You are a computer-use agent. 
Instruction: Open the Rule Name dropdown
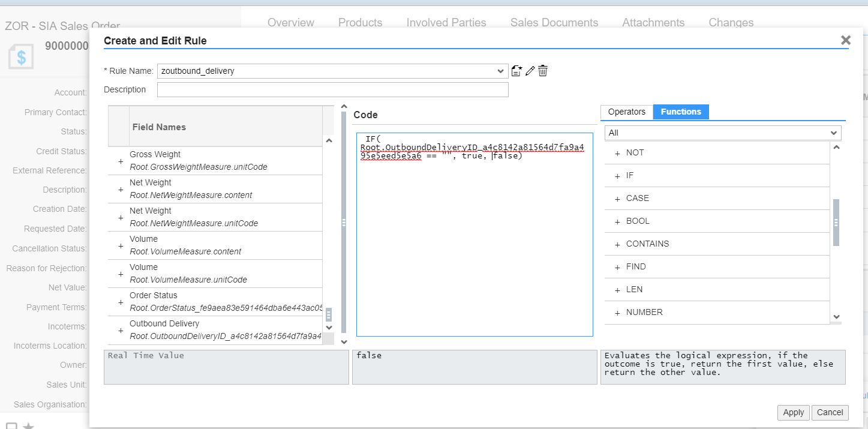501,71
